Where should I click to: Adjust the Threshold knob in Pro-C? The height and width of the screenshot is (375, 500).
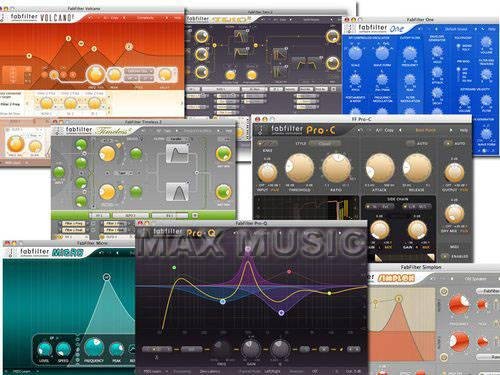pos(299,169)
